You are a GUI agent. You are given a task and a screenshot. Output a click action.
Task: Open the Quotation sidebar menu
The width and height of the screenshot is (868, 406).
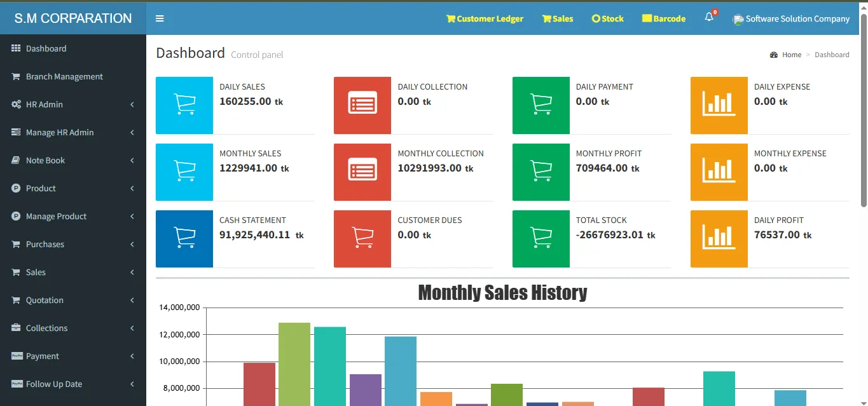tap(73, 300)
